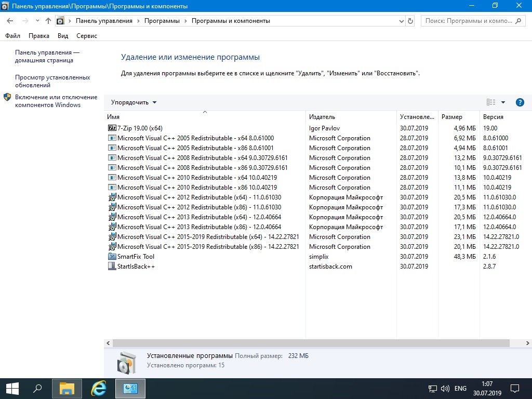532x399 pixels.
Task: Open the Упорядочить dropdown menu
Action: point(134,102)
